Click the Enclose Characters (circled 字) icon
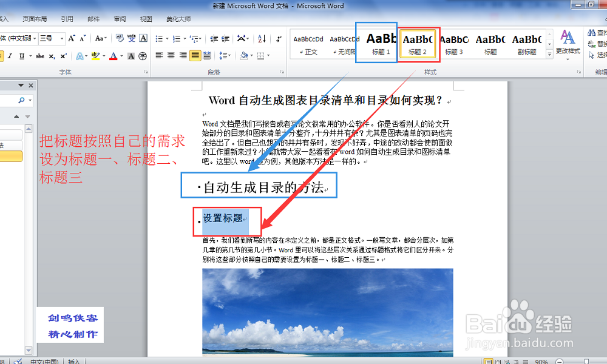The height and width of the screenshot is (364, 607). point(143,56)
